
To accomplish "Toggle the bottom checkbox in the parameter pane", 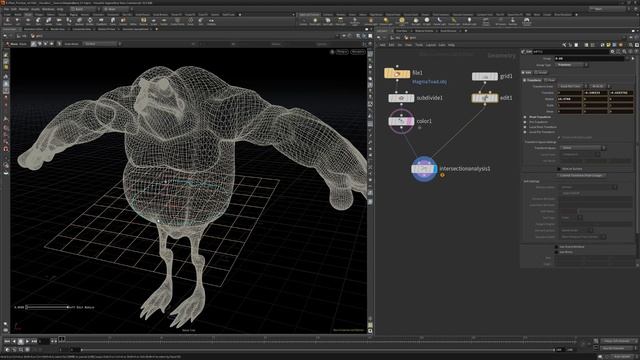I will click(x=556, y=252).
